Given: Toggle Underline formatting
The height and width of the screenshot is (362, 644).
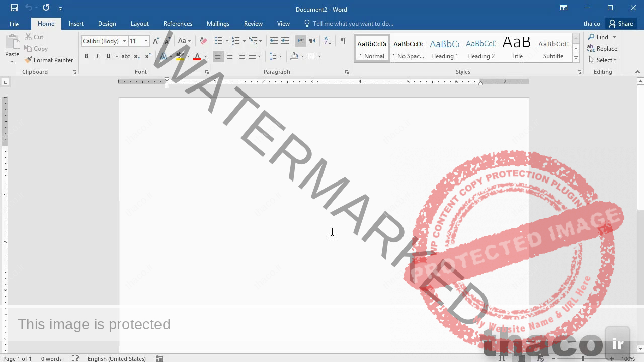Looking at the screenshot, I should click(x=108, y=56).
